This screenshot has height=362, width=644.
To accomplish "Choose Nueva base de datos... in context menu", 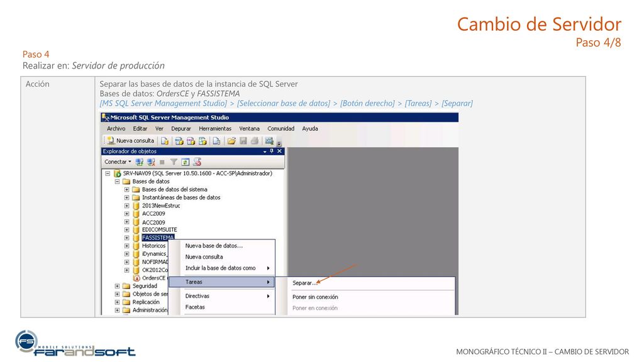I will coord(222,246).
